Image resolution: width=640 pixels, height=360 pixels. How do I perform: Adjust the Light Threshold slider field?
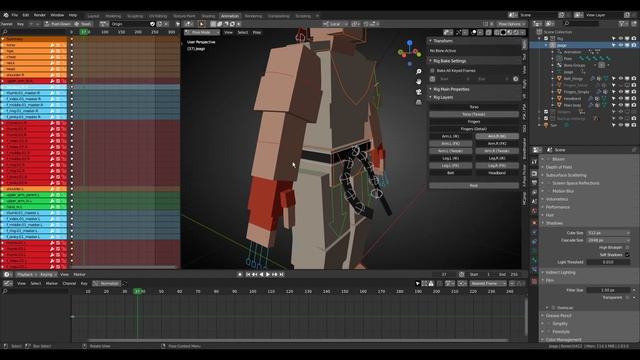point(608,262)
